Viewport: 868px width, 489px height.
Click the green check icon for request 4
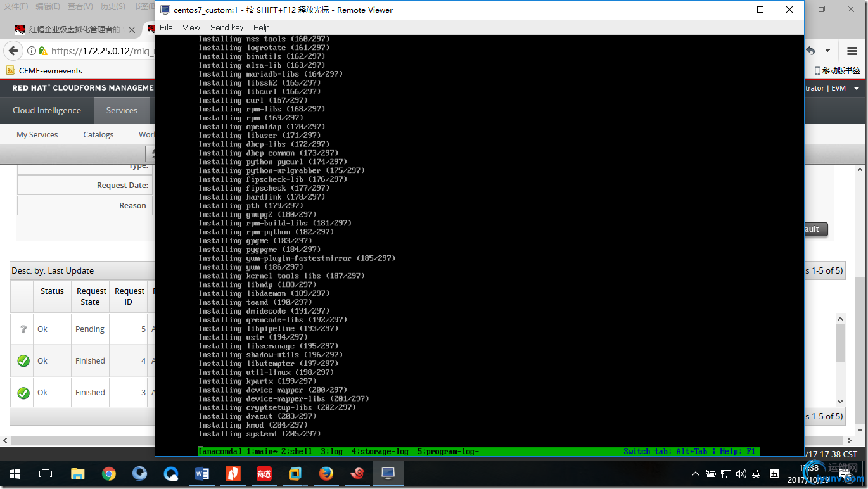click(23, 360)
